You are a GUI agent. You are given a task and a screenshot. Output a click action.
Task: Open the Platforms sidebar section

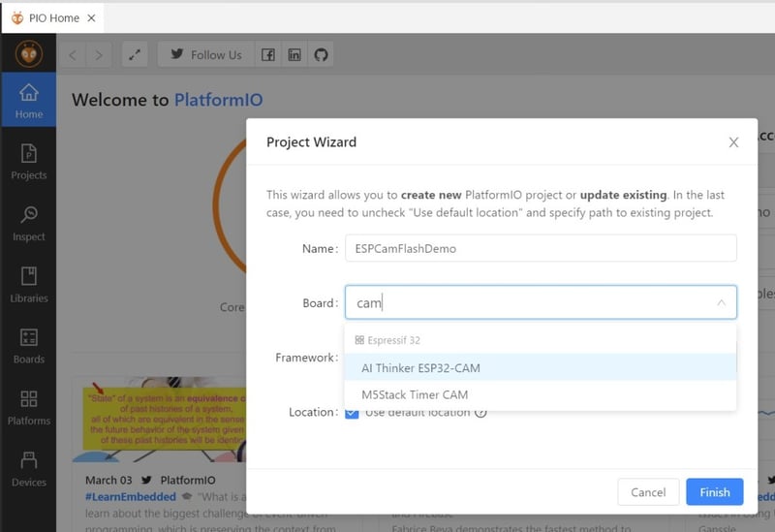[x=29, y=407]
